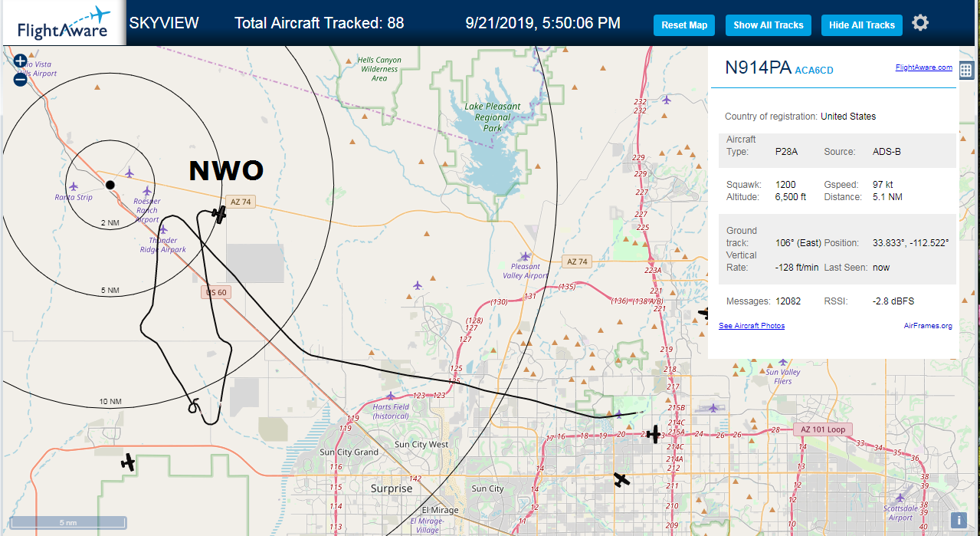Open See Aircraft Photos link
Viewport: 980px width, 536px height.
(752, 326)
